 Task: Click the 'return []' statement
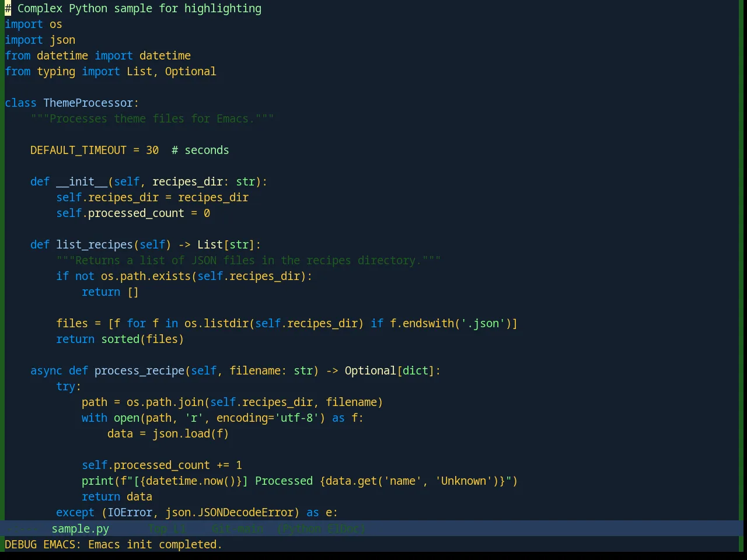pos(110,292)
